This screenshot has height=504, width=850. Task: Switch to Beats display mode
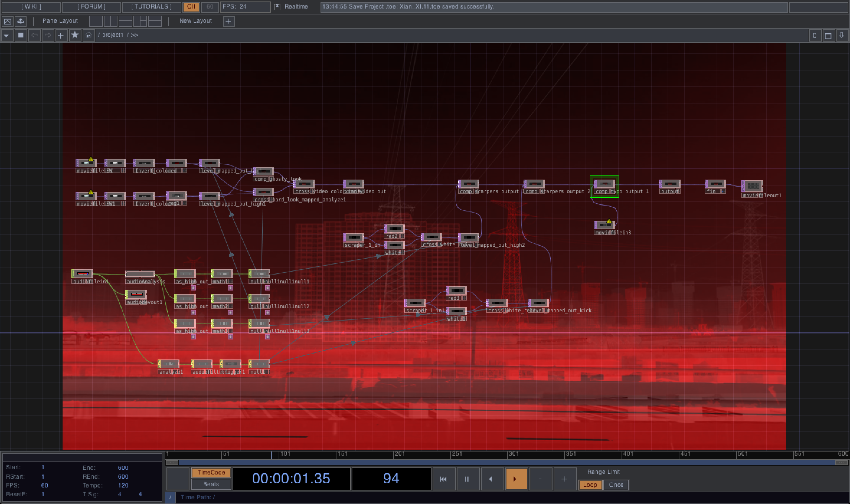[211, 484]
